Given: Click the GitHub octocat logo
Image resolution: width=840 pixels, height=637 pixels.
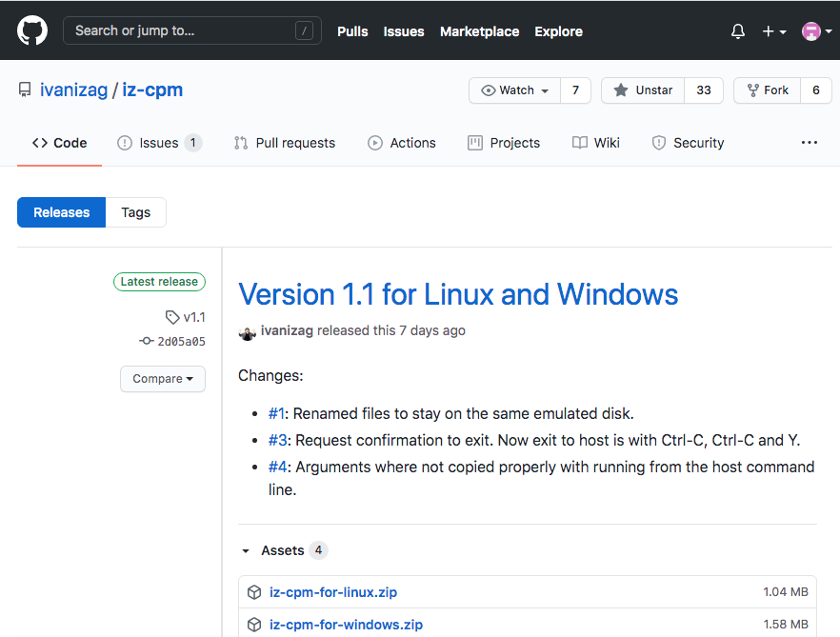Looking at the screenshot, I should [x=32, y=30].
